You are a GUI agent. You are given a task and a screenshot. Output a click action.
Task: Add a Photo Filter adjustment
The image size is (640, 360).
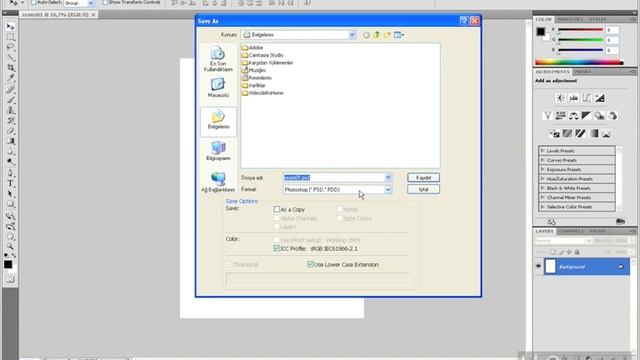coord(599,116)
